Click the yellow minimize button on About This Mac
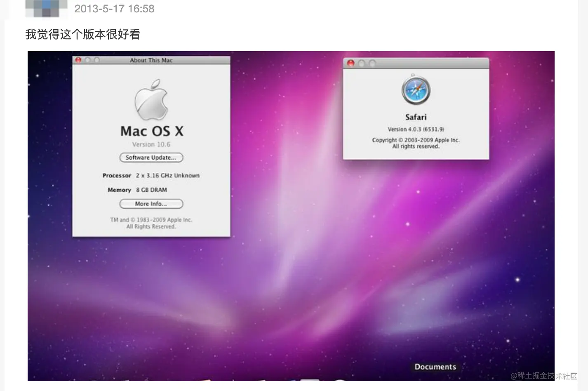Image resolution: width=588 pixels, height=391 pixels. 87,60
